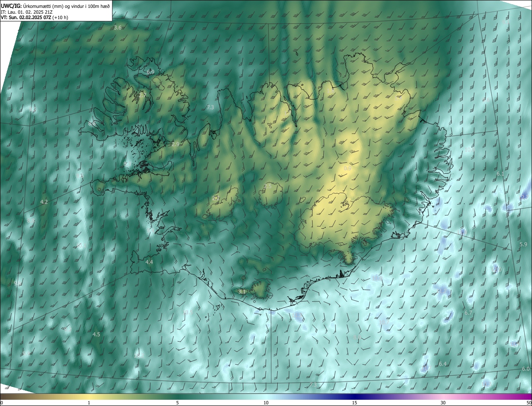Click the 'VT: Sun. 02.02.2025 07Z' line
This screenshot has width=532, height=406.
tap(34, 18)
